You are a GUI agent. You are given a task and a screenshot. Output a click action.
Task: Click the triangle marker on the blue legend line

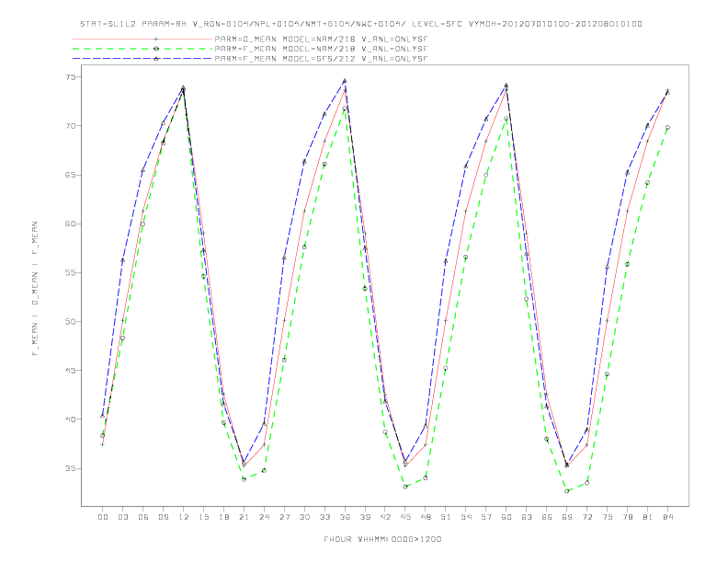[x=156, y=59]
